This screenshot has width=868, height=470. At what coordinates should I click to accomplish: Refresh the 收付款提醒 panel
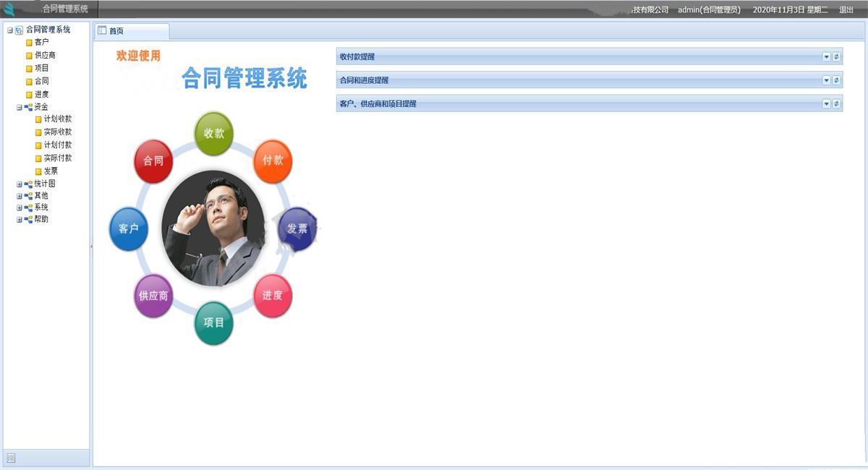click(x=836, y=56)
